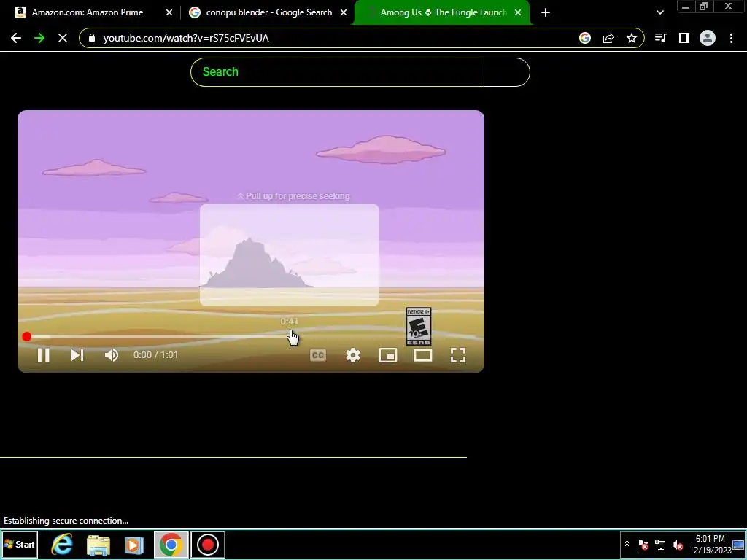
Task: Enable miniplayer mode
Action: point(388,355)
